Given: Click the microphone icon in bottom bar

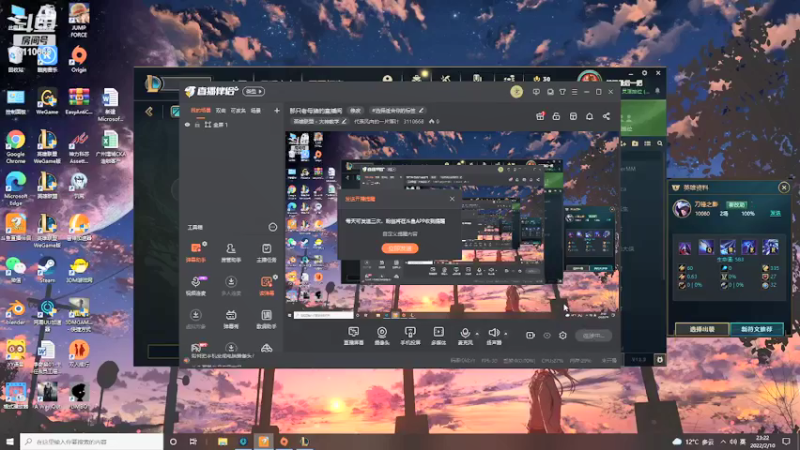Looking at the screenshot, I should coord(465,334).
